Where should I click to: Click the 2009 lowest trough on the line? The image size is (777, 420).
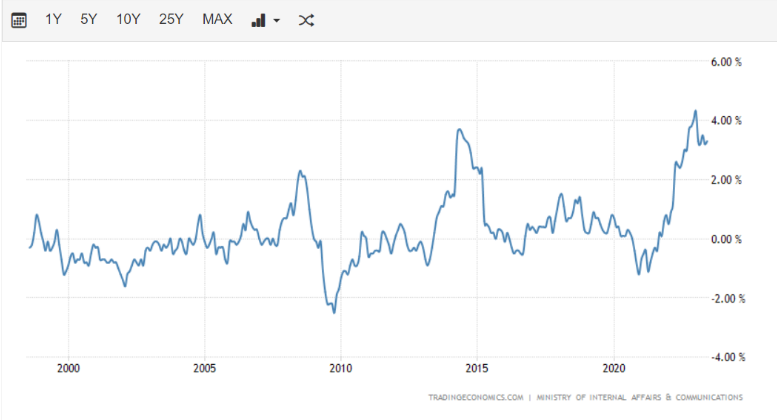coord(334,312)
